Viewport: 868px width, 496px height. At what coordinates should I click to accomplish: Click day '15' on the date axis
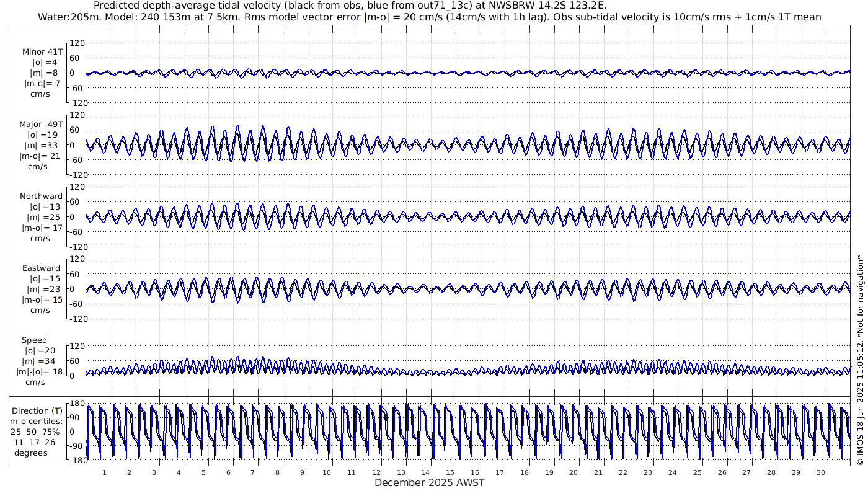click(x=450, y=472)
